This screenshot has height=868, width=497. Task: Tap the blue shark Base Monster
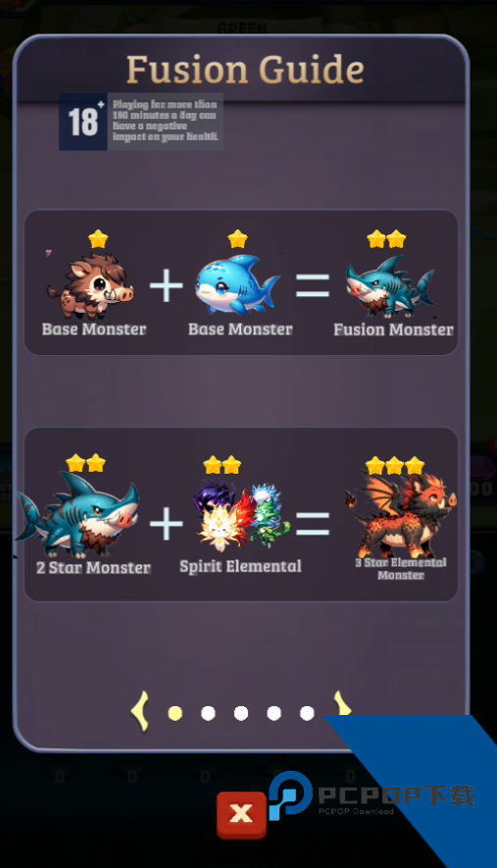pyautogui.click(x=237, y=283)
